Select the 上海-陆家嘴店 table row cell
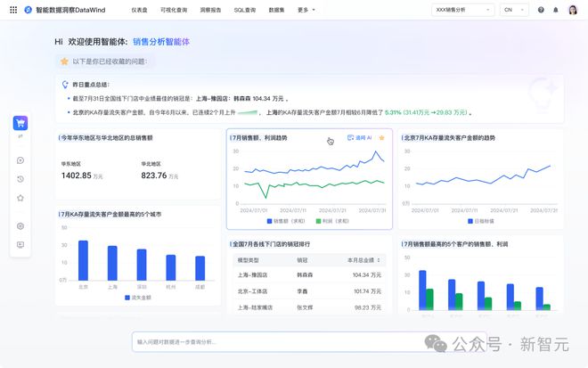588x368 pixels. 255,307
